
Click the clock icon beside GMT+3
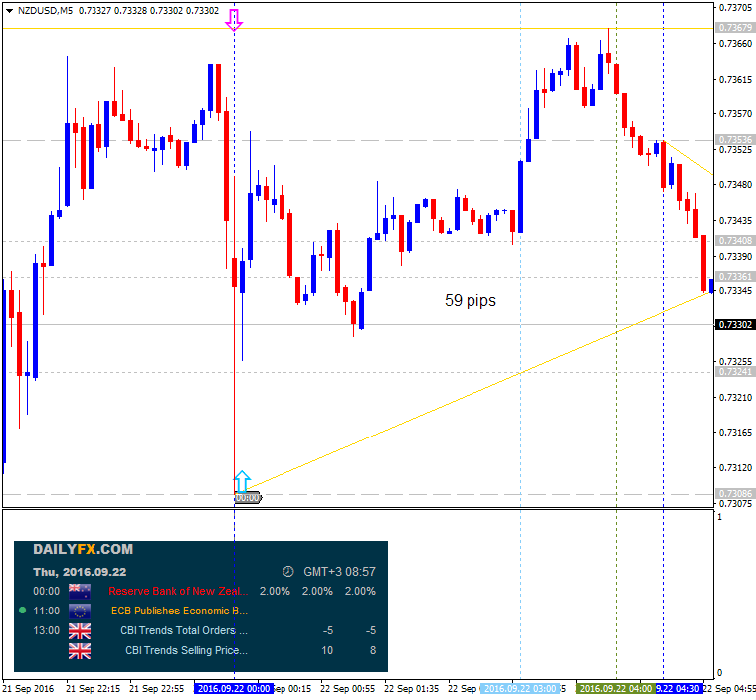pyautogui.click(x=287, y=572)
